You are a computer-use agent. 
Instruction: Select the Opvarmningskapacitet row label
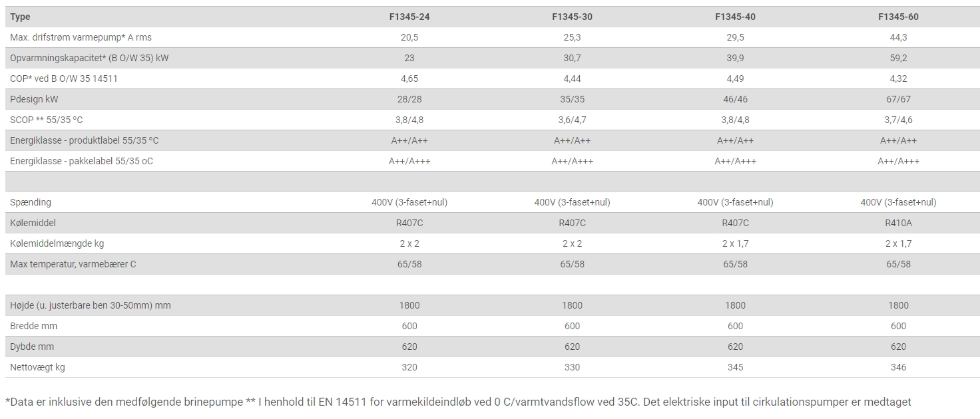click(89, 58)
